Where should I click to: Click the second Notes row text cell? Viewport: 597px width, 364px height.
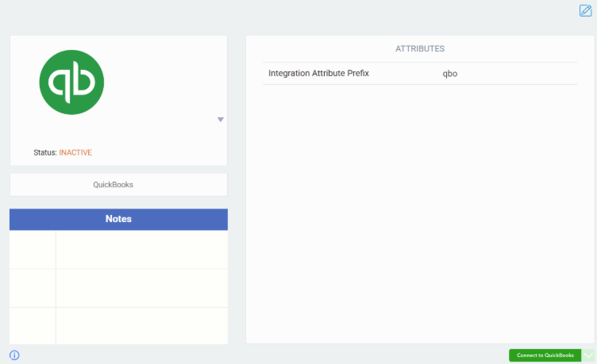141,288
